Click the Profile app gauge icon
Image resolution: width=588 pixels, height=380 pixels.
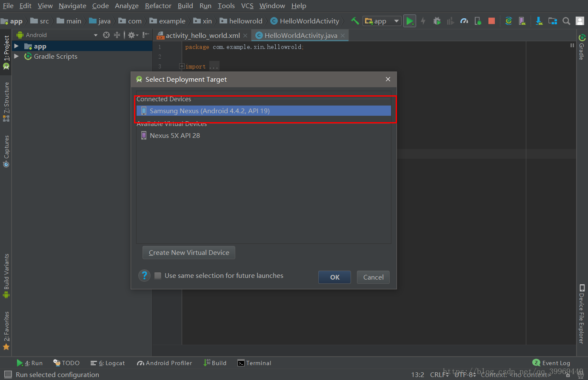click(x=464, y=21)
